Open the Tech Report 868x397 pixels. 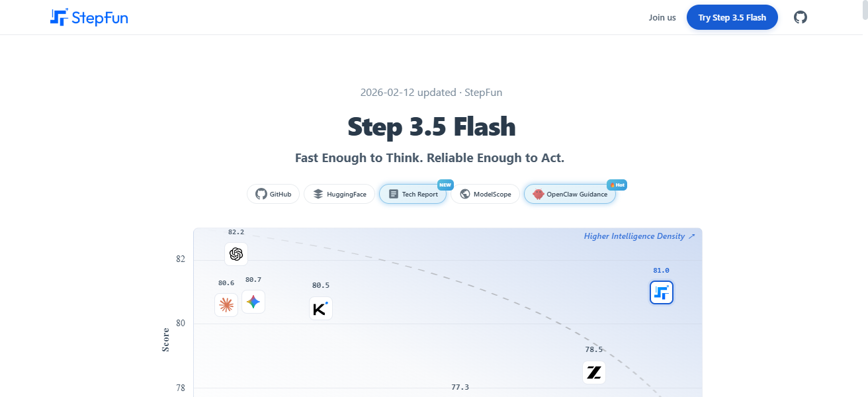[x=413, y=194]
